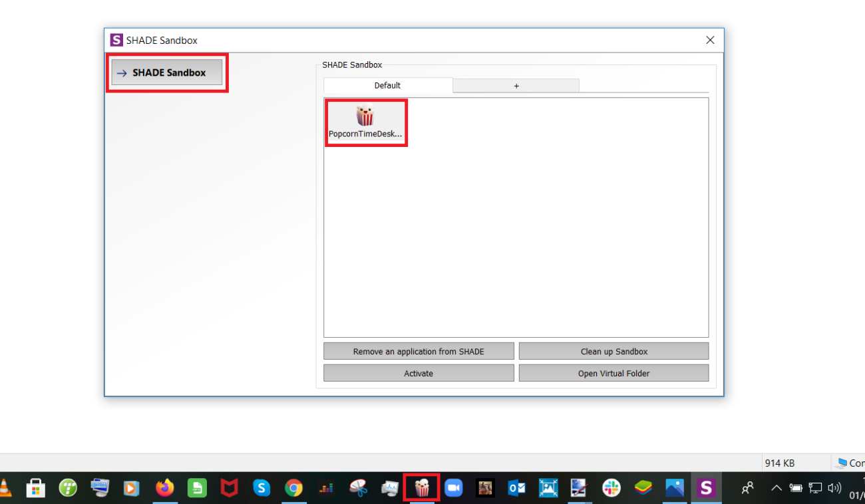Click Remove an application from SHADE

point(419,350)
